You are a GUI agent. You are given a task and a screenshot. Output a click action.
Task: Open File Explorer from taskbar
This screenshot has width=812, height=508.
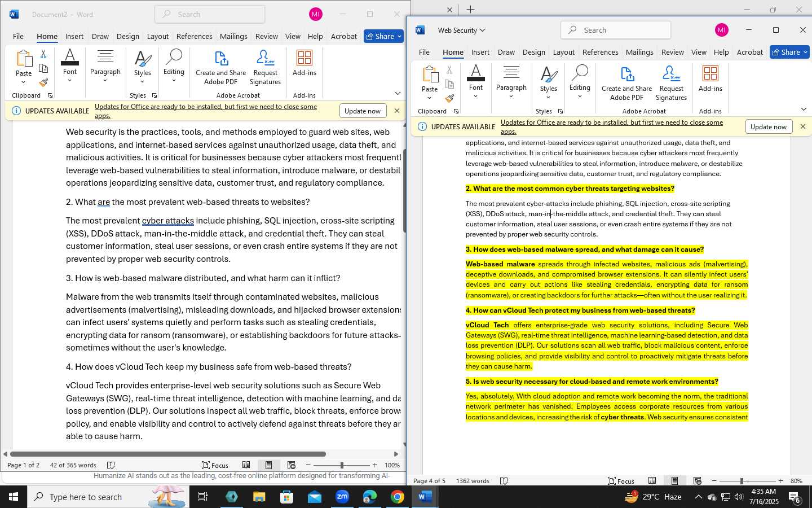click(x=259, y=497)
